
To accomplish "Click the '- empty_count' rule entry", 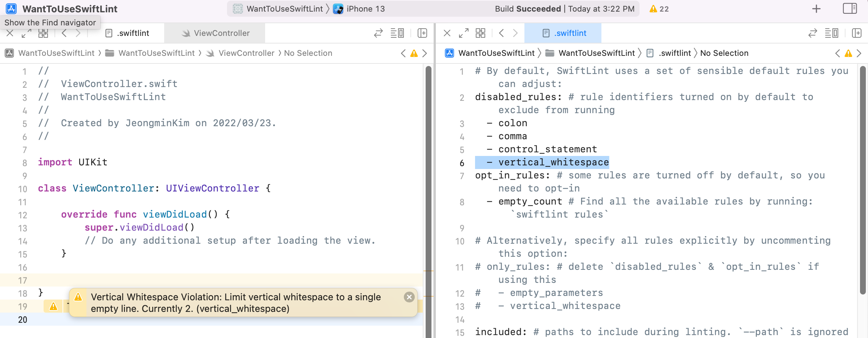I will point(524,201).
